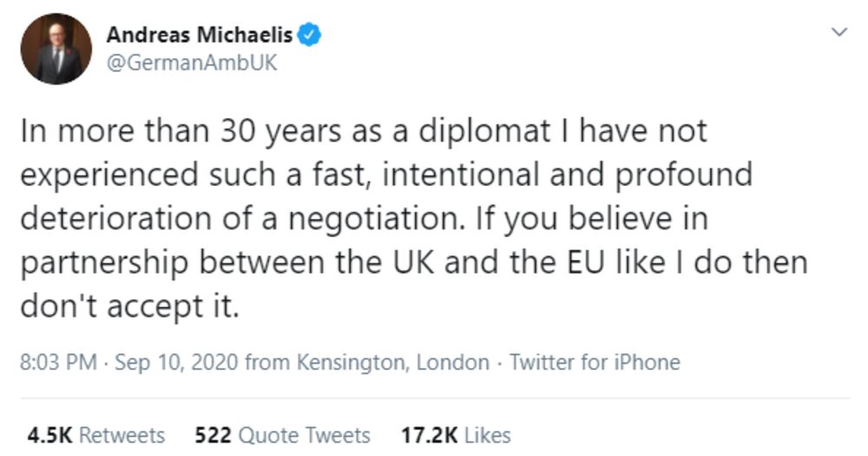Click the blue verified badge
The image size is (868, 456).
click(310, 36)
